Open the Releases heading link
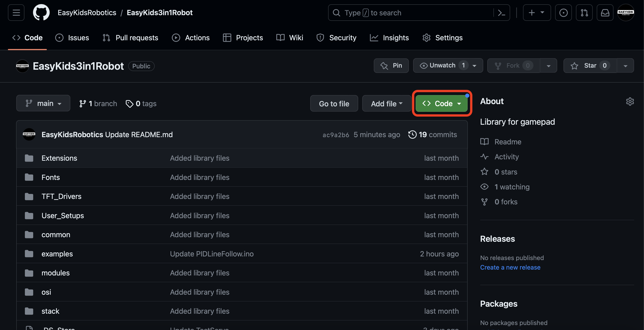This screenshot has width=644, height=330. tap(497, 239)
